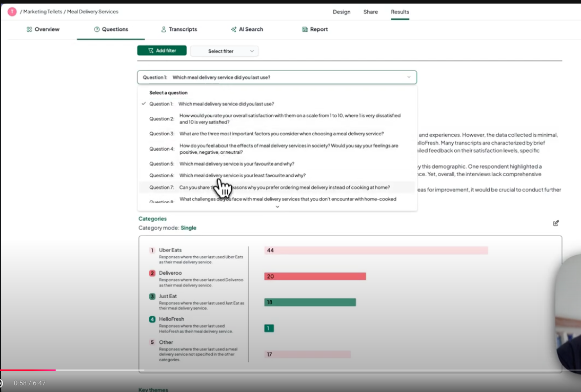The image size is (581, 392).
Task: Open the Share tab
Action: (x=371, y=12)
